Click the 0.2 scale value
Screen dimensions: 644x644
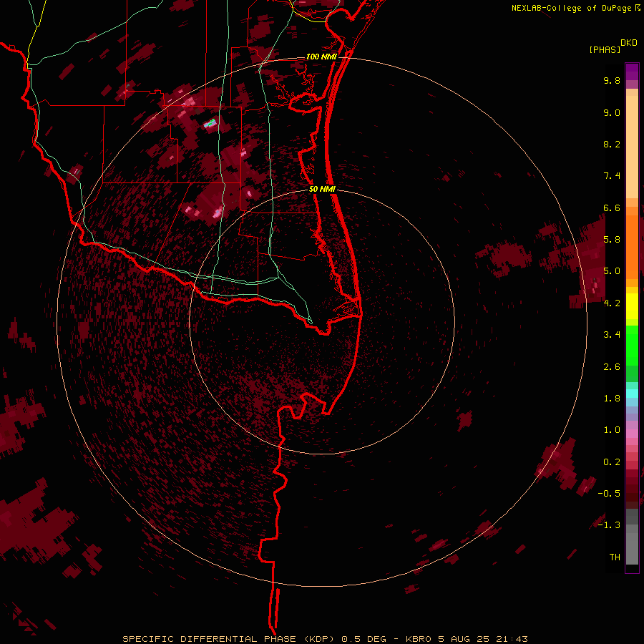click(612, 462)
